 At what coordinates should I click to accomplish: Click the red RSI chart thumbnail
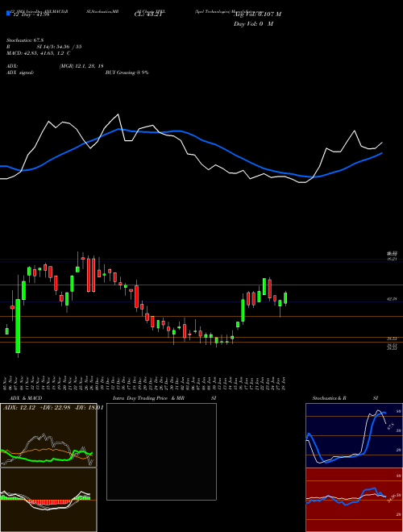pyautogui.click(x=354, y=500)
